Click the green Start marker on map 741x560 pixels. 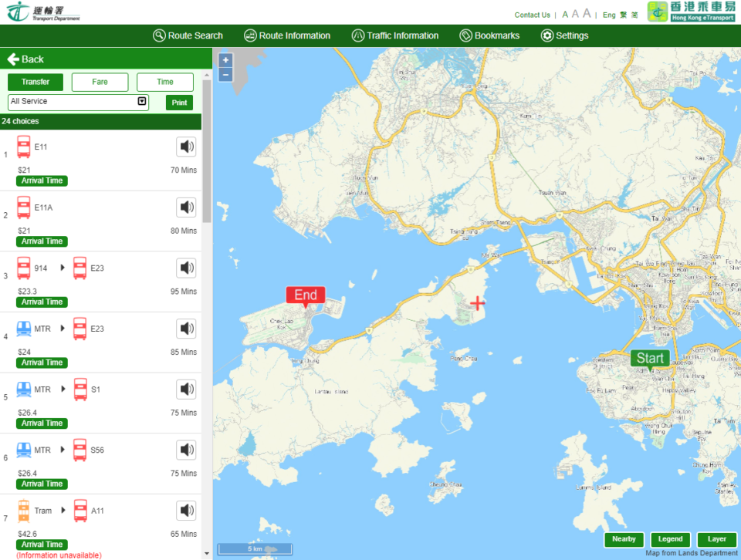[x=650, y=359]
